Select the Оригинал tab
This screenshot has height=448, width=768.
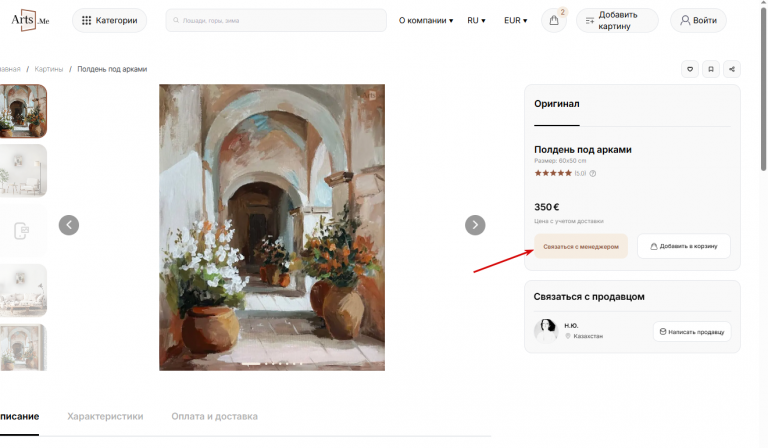point(557,104)
